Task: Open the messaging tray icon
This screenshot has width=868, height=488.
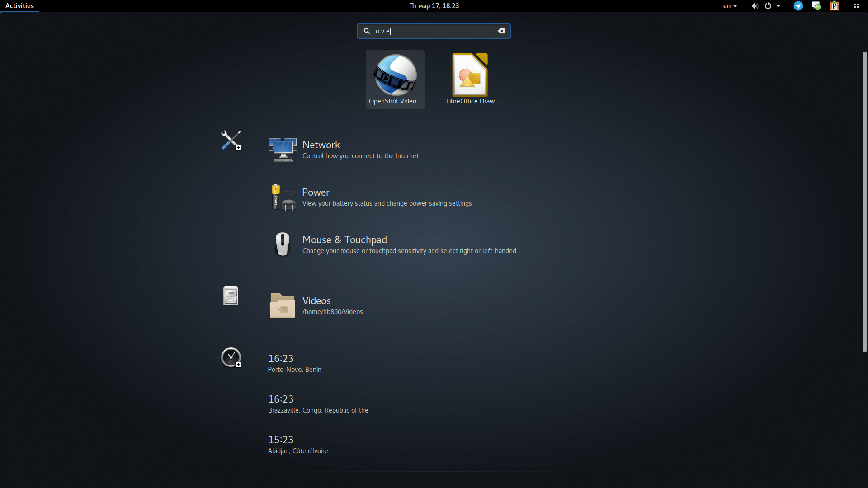Action: [x=816, y=6]
